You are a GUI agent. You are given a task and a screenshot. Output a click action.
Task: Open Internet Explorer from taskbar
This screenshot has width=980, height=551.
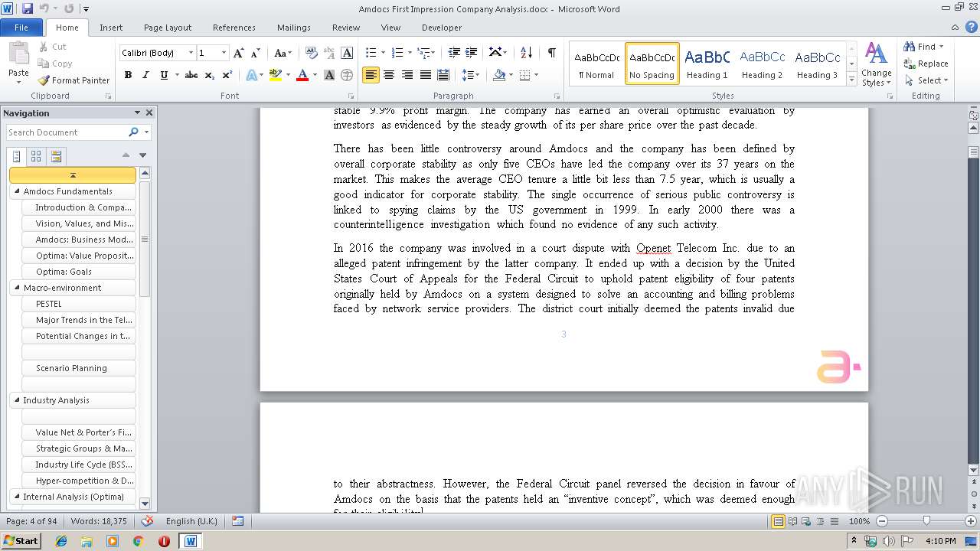coord(61,540)
